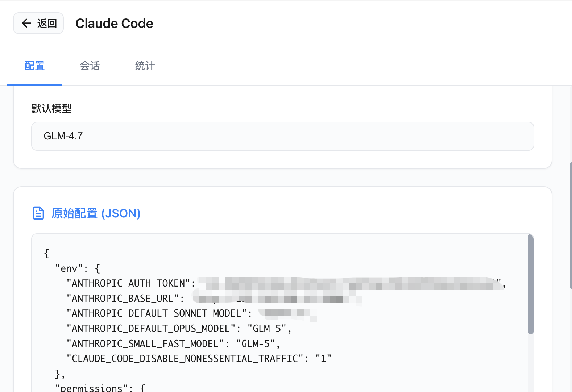
Task: Click the "GLM-5" value on the OPUS_MODEL line
Action: tap(267, 329)
